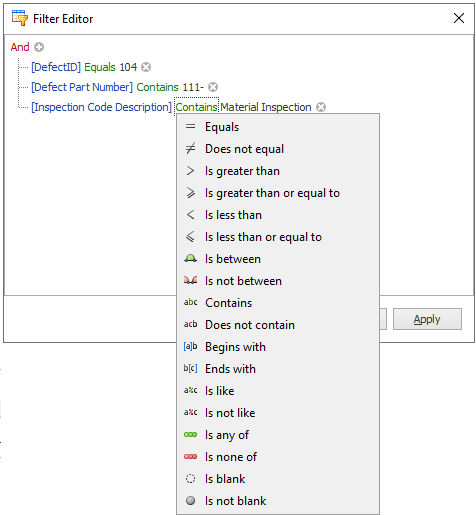Viewport: 476px width, 515px height.
Task: Pick Is greater than operator
Action: [278, 171]
